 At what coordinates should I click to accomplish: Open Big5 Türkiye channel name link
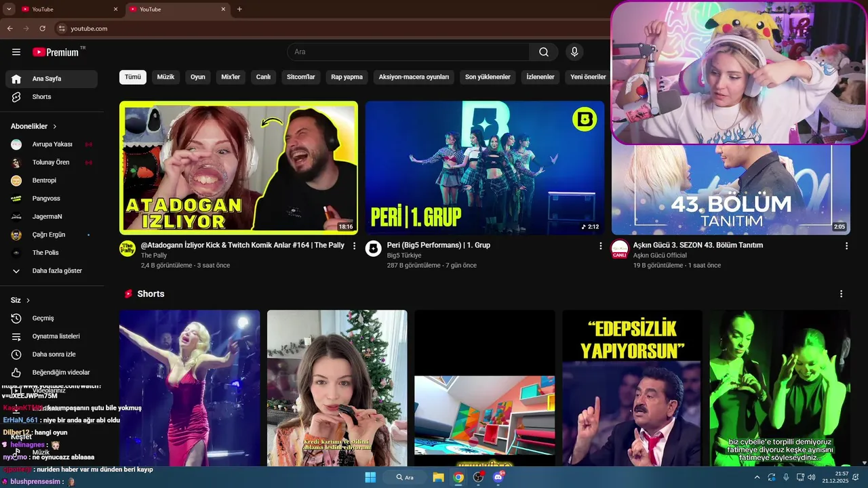(404, 256)
